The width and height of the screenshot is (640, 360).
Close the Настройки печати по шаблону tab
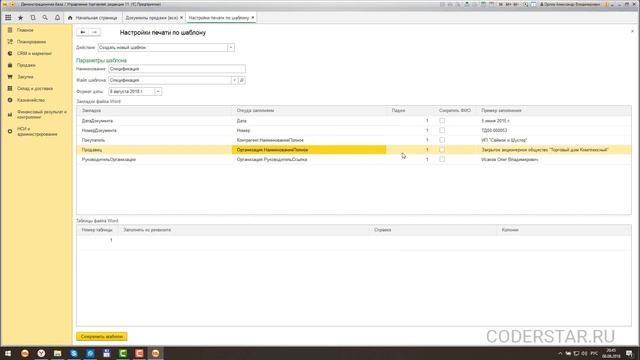(x=253, y=18)
